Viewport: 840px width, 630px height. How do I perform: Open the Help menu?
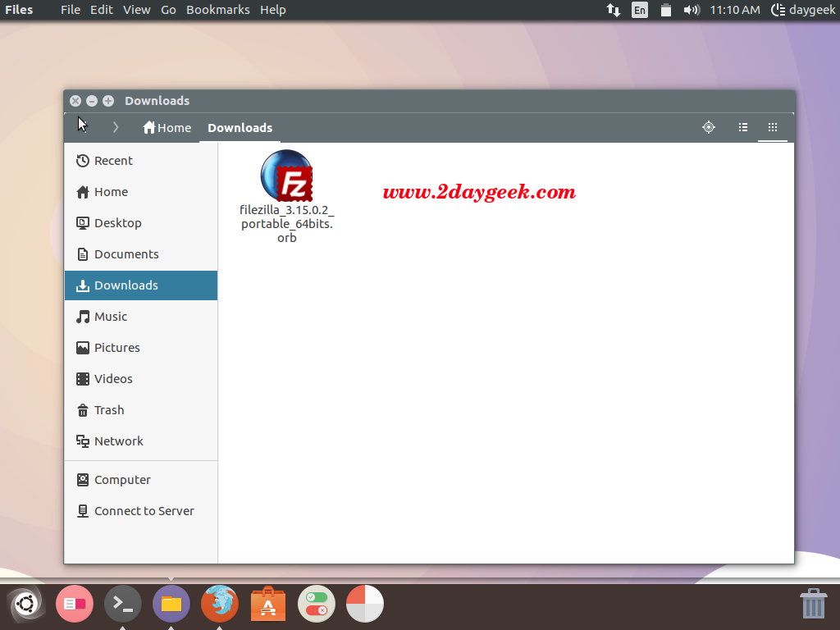(x=272, y=10)
